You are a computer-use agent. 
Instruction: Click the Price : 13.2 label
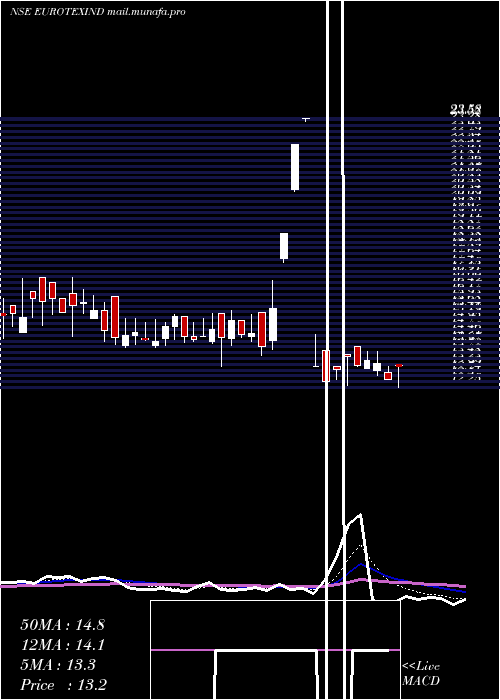(63, 685)
